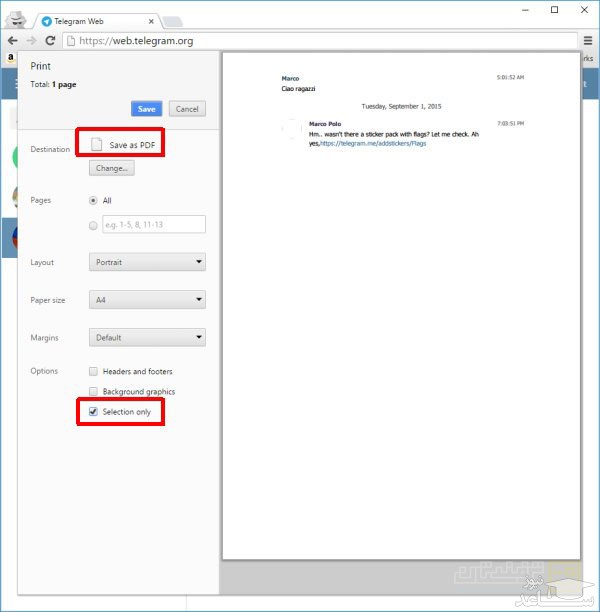
Task: Enable the Background graphics checkbox
Action: [x=94, y=392]
